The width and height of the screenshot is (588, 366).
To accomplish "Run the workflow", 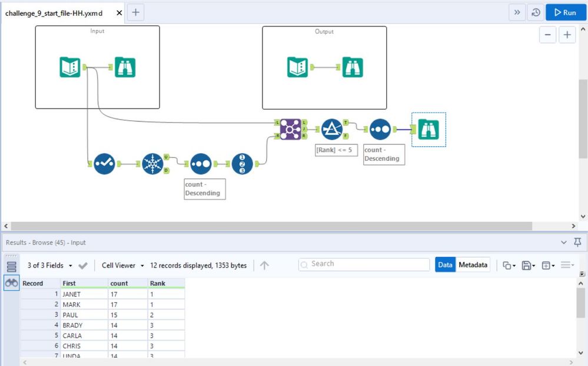I will coord(566,12).
